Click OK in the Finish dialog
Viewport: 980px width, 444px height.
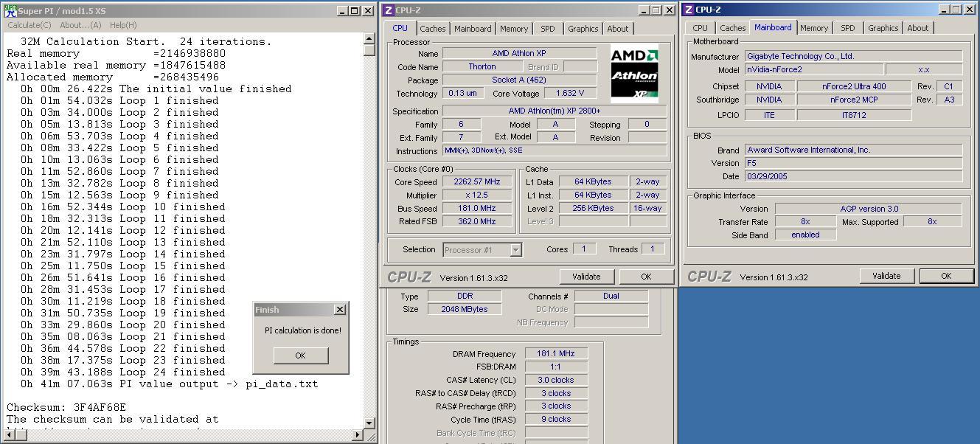(x=300, y=355)
